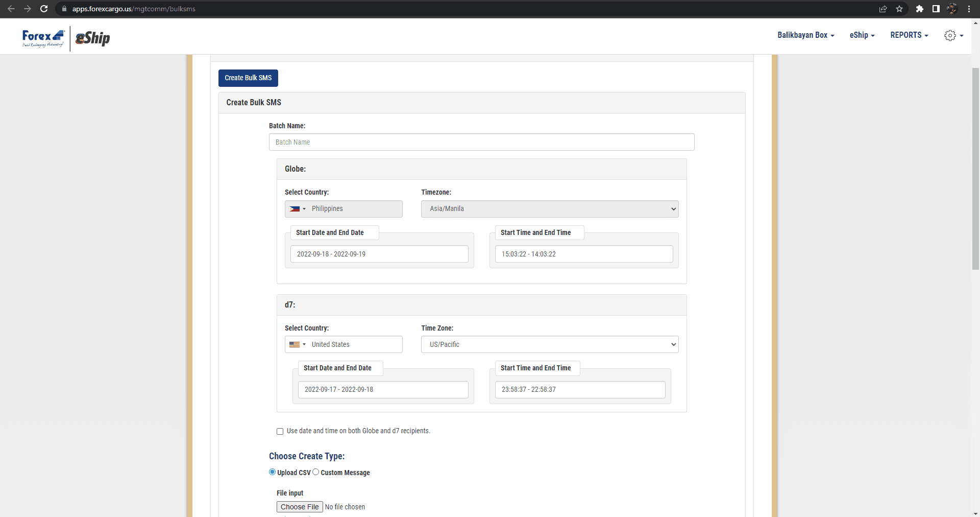
Task: Open Asia/Manila timezone dropdown
Action: 550,209
